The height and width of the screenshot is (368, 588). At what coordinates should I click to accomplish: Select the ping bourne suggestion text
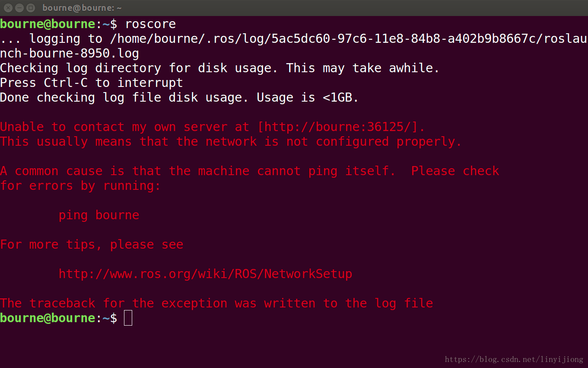[99, 215]
